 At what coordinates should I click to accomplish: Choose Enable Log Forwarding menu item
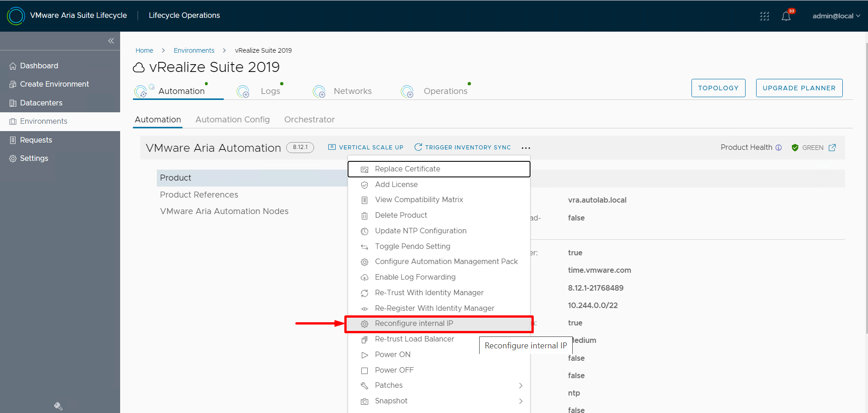pyautogui.click(x=439, y=277)
